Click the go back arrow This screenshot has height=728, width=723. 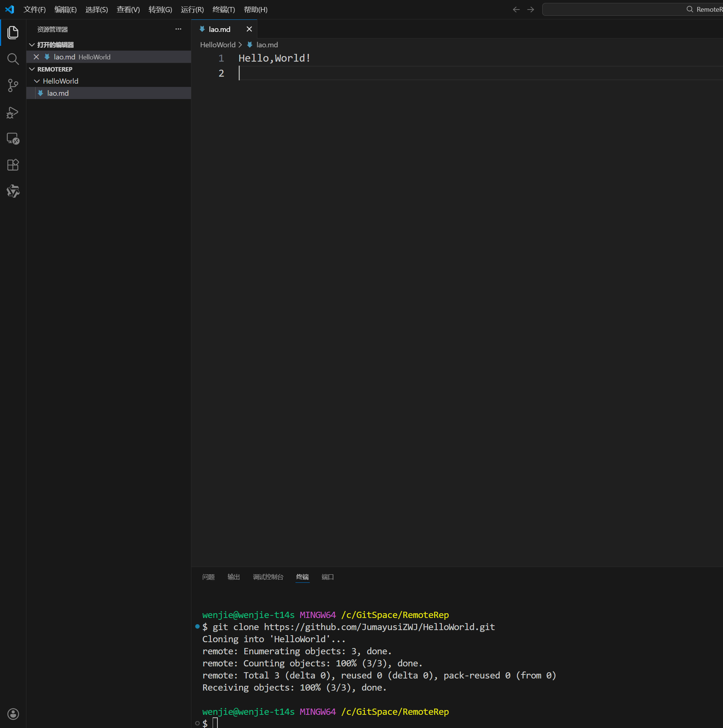pos(516,10)
